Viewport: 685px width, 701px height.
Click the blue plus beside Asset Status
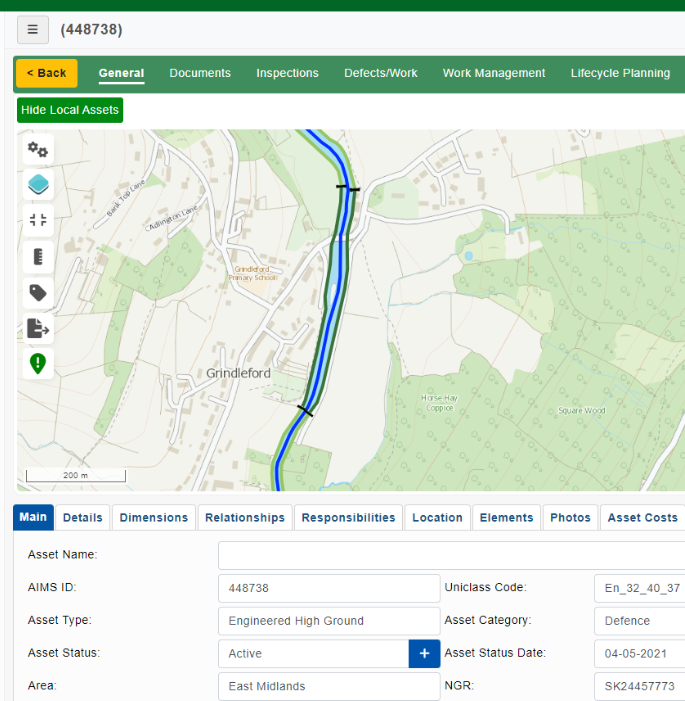tap(424, 653)
